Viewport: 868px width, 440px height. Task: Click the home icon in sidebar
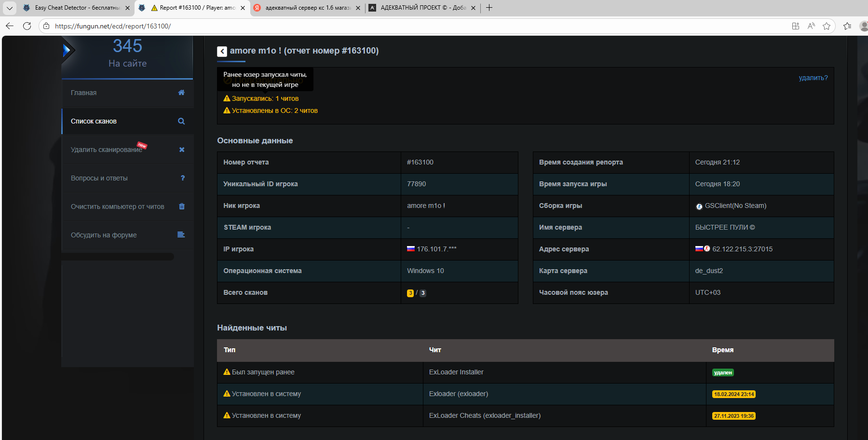[x=181, y=93]
